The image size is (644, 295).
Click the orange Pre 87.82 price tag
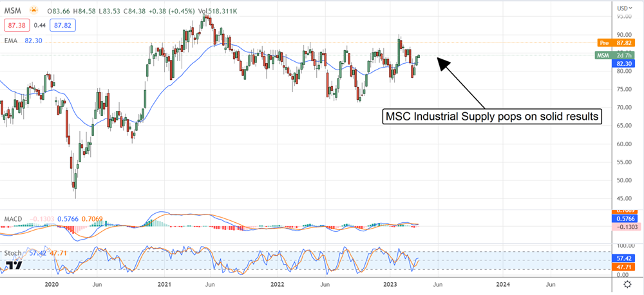click(616, 43)
